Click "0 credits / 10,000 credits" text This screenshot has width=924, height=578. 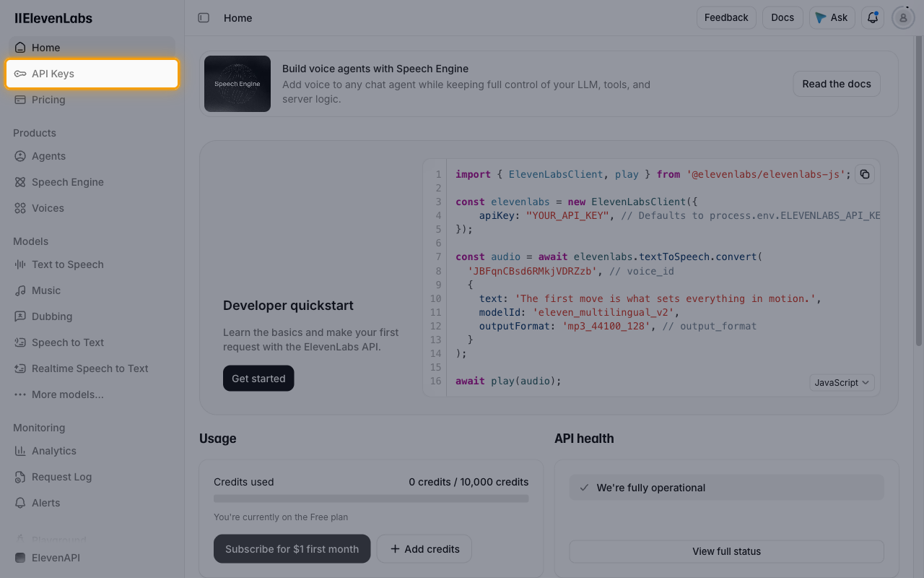468,482
